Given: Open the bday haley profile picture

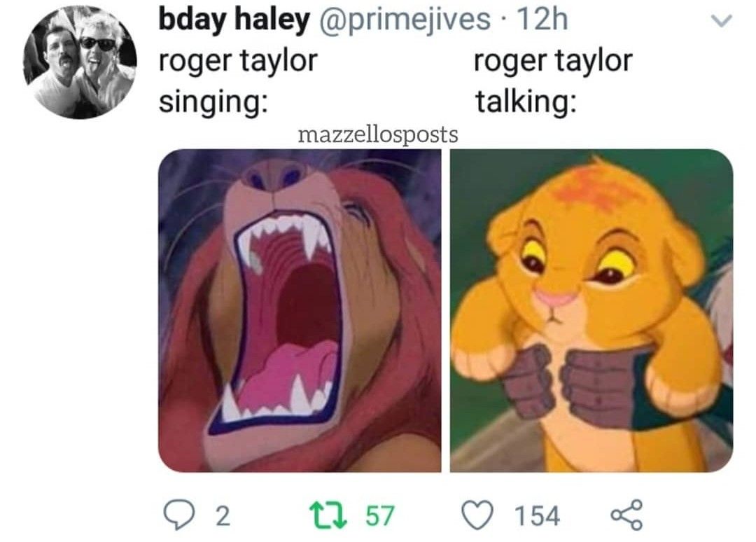Looking at the screenshot, I should 80,63.
